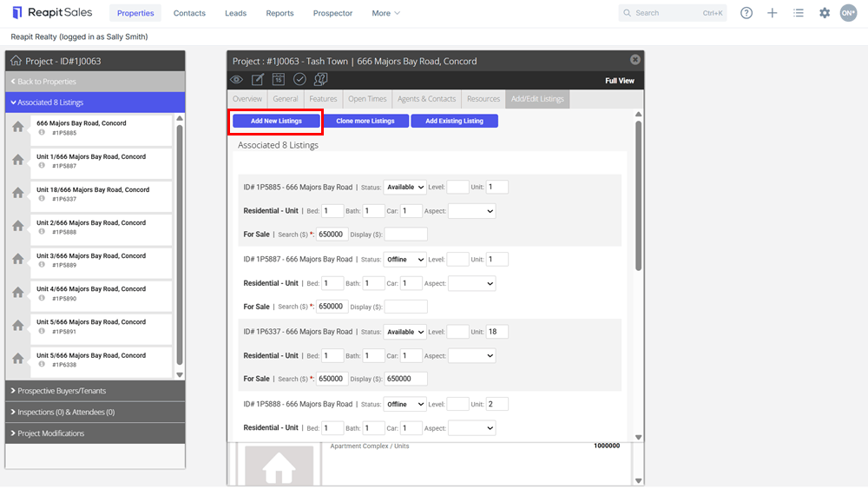Open Aspect dropdown for listing 1P5887
This screenshot has height=489, width=868.
tap(471, 283)
